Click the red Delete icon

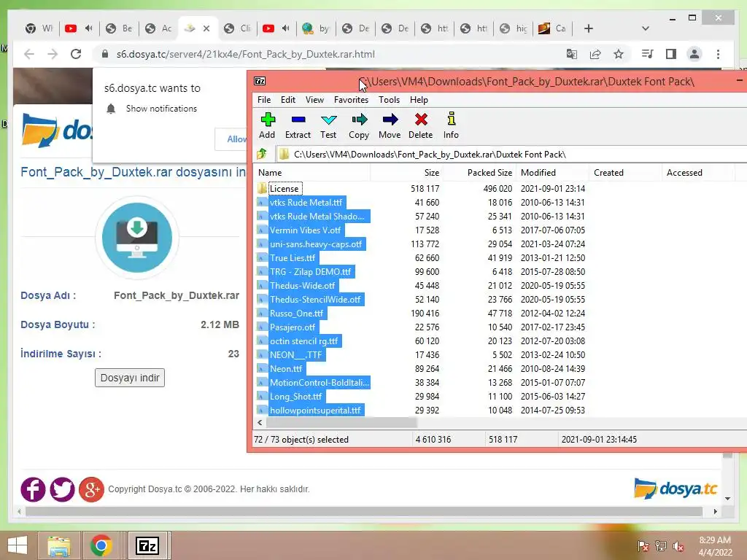pyautogui.click(x=421, y=125)
